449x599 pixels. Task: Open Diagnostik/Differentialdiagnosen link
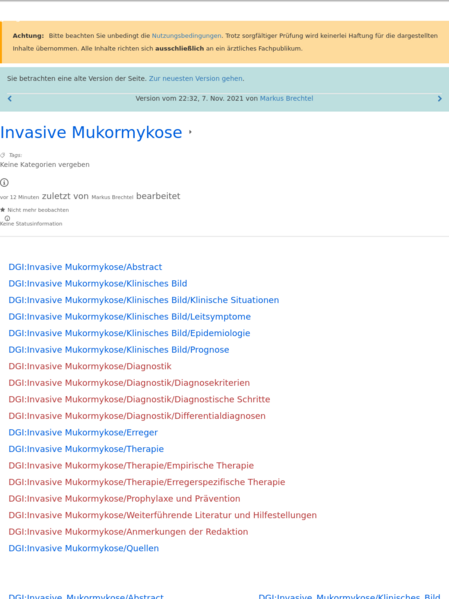137,416
